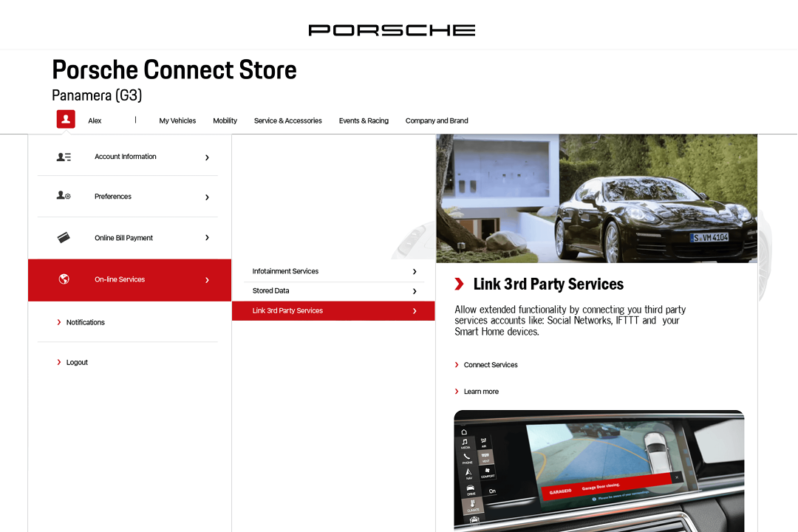This screenshot has height=532, width=798.
Task: Follow the Learn more link
Action: pos(481,392)
